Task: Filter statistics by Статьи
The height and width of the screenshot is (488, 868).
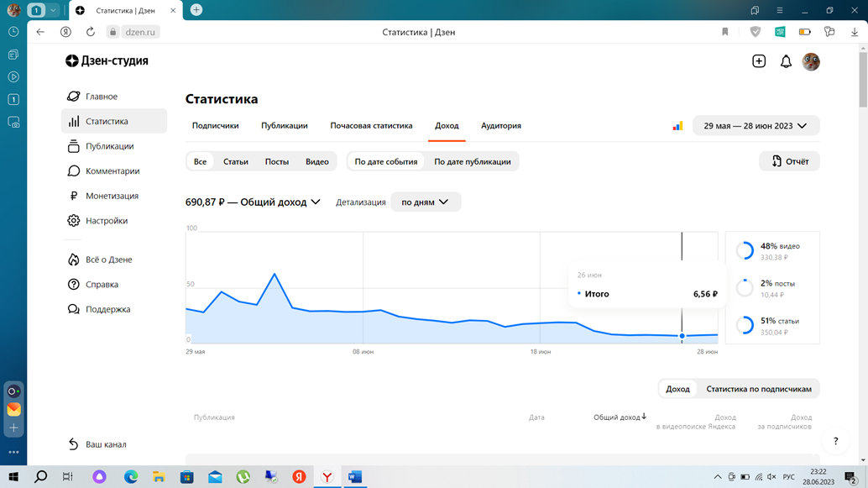Action: coord(235,162)
